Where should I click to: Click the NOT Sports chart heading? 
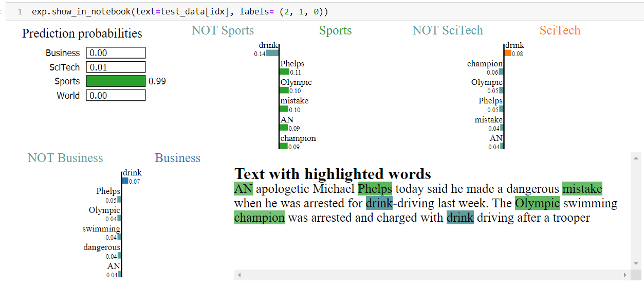[223, 30]
